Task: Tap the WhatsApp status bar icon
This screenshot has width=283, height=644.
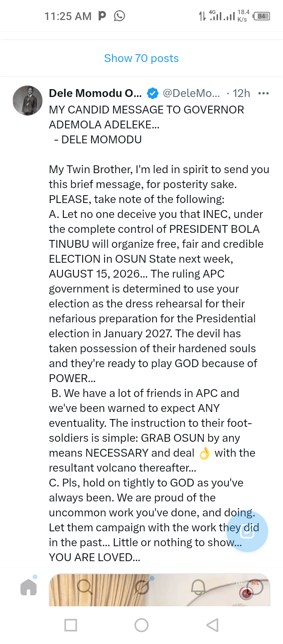Action: pyautogui.click(x=119, y=16)
